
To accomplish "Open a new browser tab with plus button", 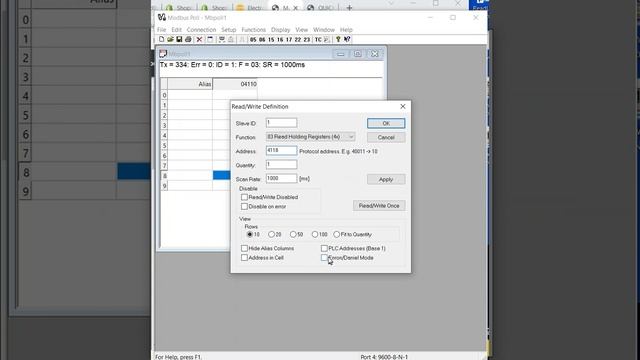I will tap(349, 7).
